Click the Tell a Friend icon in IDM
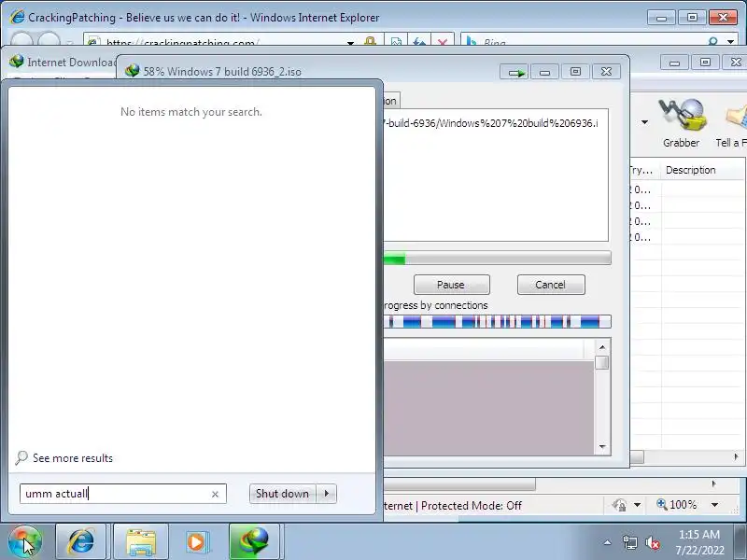 (732, 123)
